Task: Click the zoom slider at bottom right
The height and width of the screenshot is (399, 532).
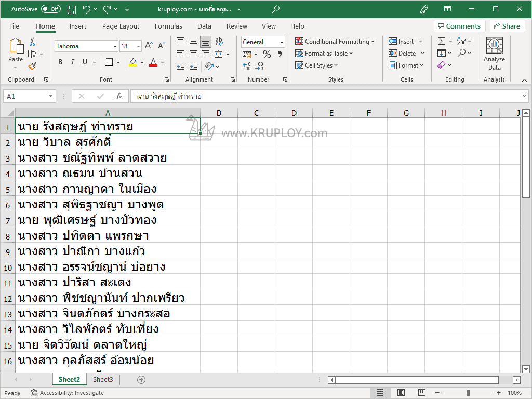Action: pyautogui.click(x=468, y=393)
